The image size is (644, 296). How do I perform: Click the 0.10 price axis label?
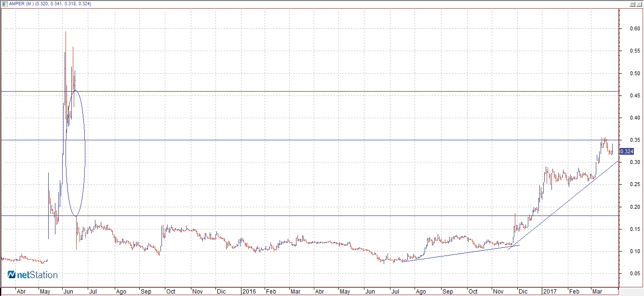pyautogui.click(x=634, y=251)
